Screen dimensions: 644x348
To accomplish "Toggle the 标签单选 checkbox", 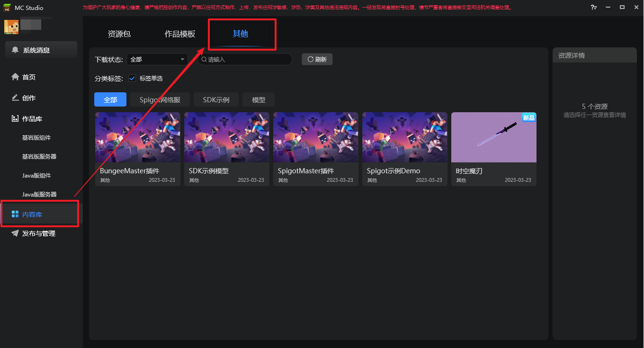I will click(132, 78).
